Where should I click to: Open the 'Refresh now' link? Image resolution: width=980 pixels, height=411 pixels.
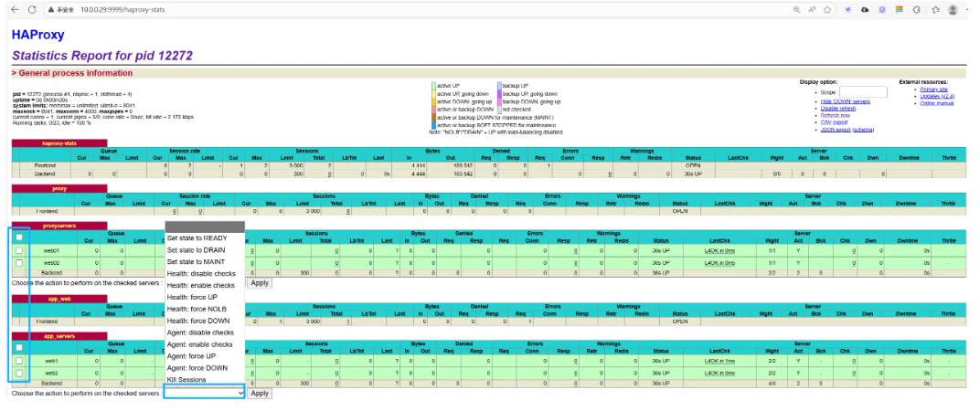pos(834,115)
